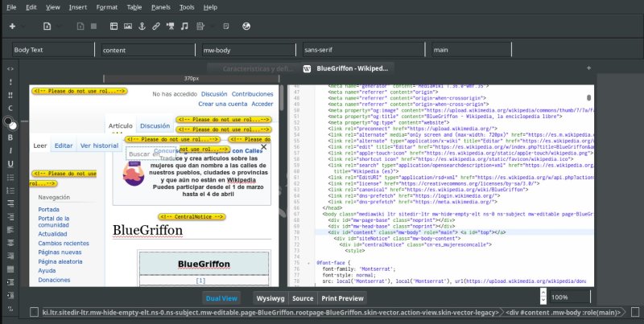Click the Print Preview button

342,297
